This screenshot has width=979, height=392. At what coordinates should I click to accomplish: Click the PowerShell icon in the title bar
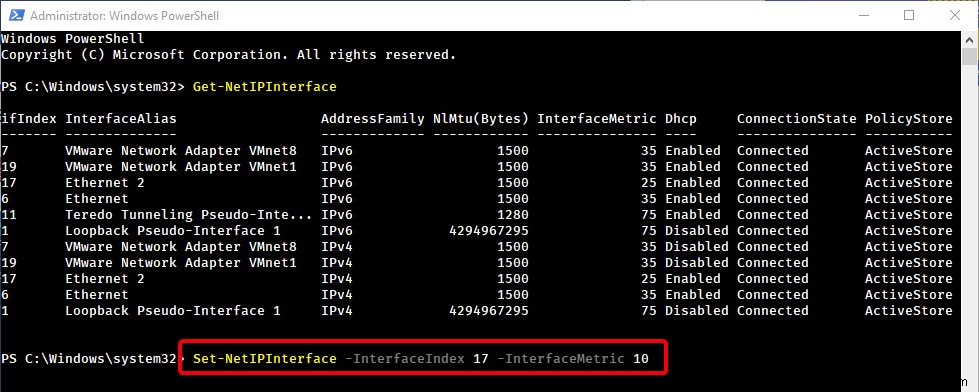click(x=16, y=15)
